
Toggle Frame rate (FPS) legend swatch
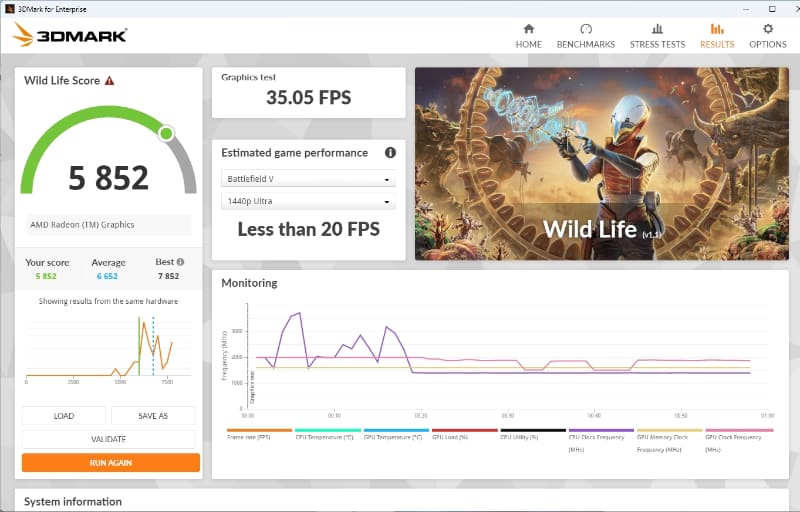pyautogui.click(x=259, y=430)
